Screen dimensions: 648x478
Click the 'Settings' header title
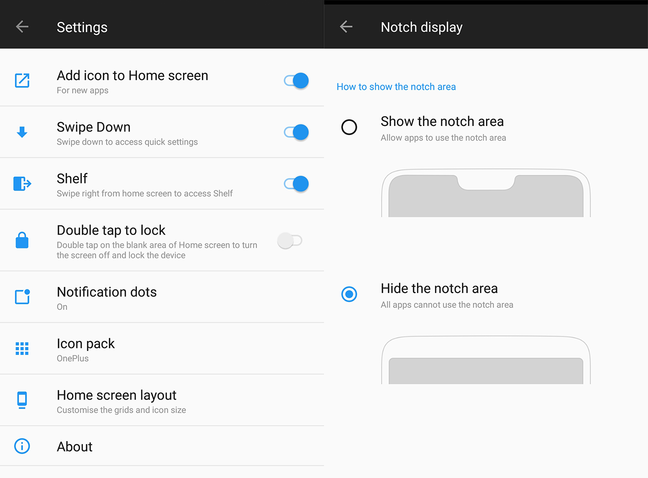pyautogui.click(x=82, y=27)
